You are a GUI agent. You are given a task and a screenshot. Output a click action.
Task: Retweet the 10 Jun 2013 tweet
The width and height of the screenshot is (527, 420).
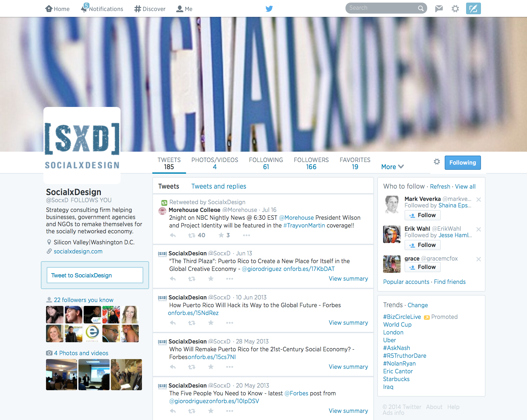point(192,323)
